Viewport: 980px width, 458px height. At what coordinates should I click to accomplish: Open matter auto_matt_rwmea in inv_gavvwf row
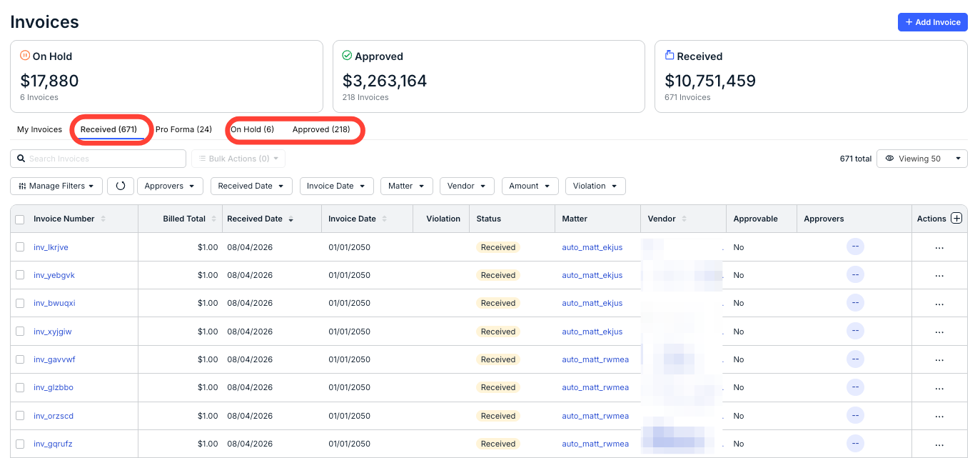pos(595,359)
